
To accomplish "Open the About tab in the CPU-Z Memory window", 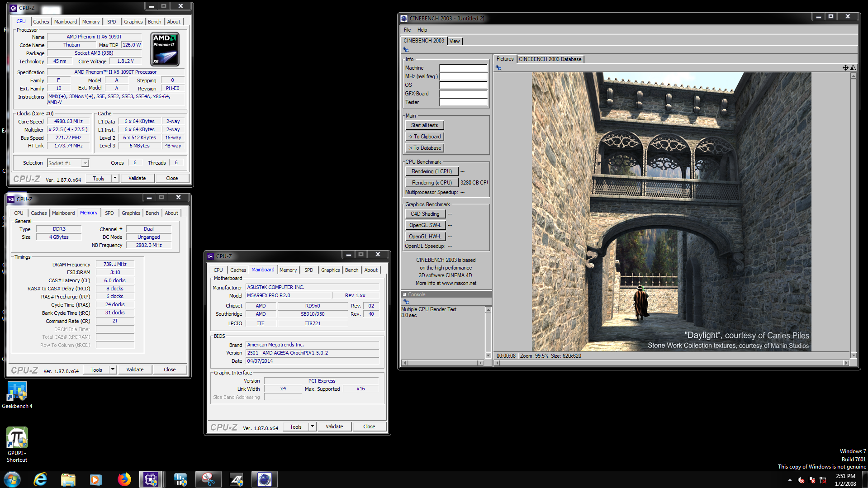I will [x=171, y=213].
